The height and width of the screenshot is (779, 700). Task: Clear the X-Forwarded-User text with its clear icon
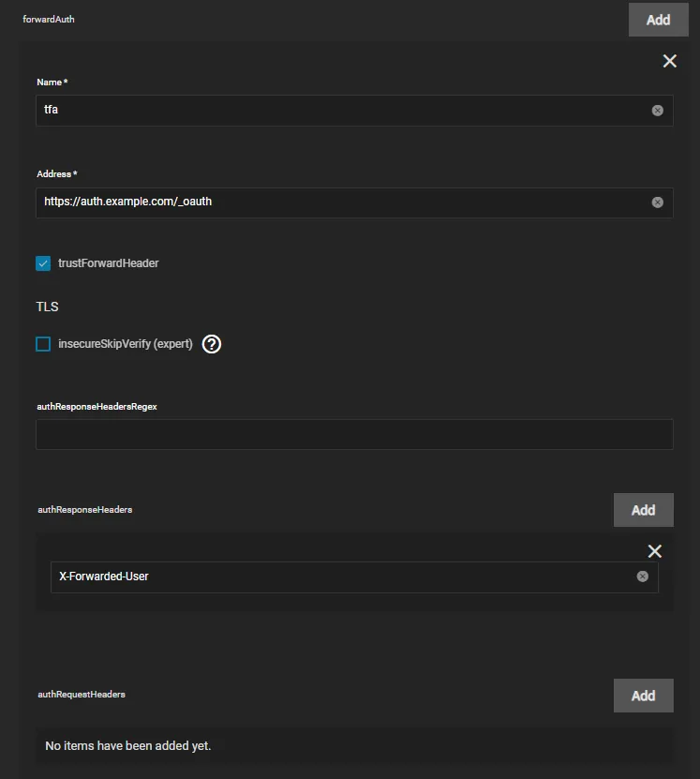point(642,577)
